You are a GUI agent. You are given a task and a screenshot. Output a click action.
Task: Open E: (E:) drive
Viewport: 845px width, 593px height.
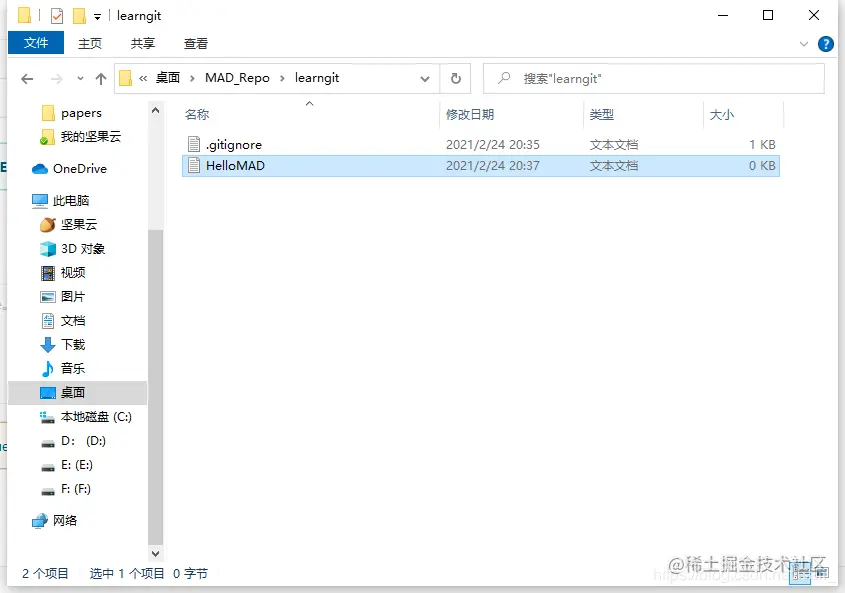pyautogui.click(x=77, y=465)
